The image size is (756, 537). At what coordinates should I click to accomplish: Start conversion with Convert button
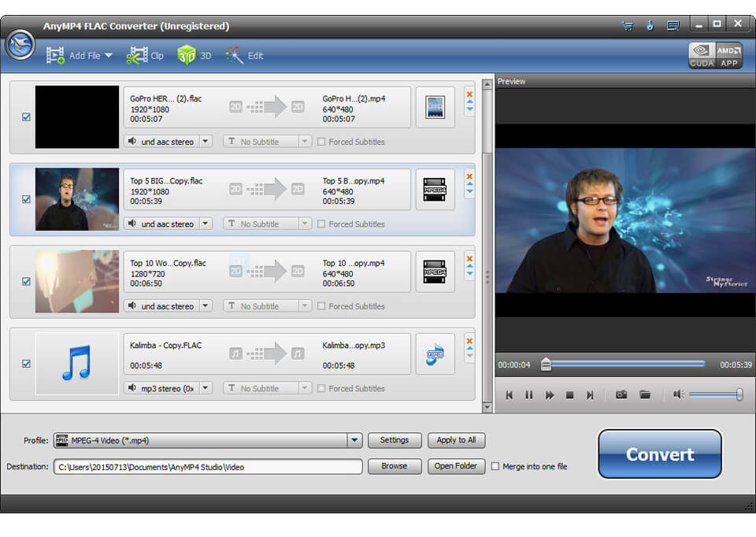point(660,454)
